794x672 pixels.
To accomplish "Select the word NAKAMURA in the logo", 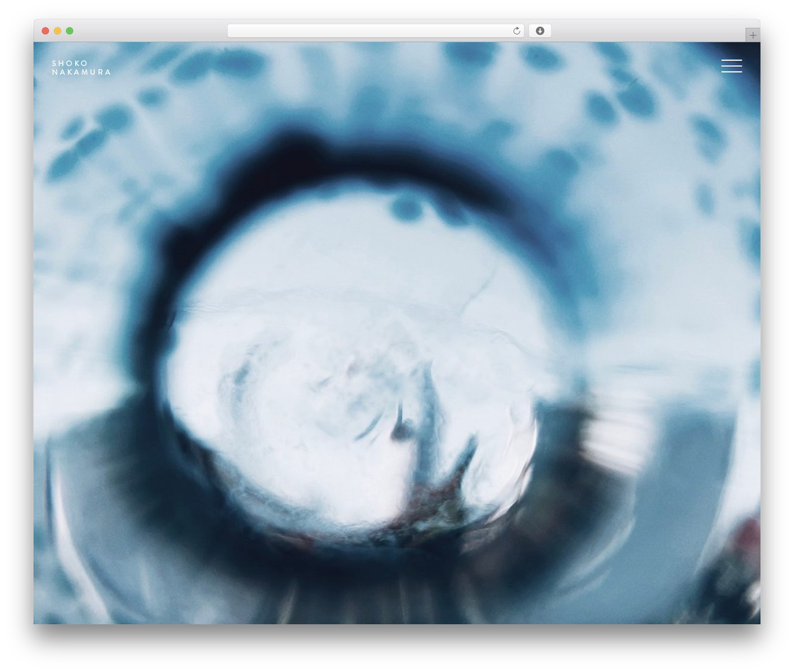I will tap(81, 72).
